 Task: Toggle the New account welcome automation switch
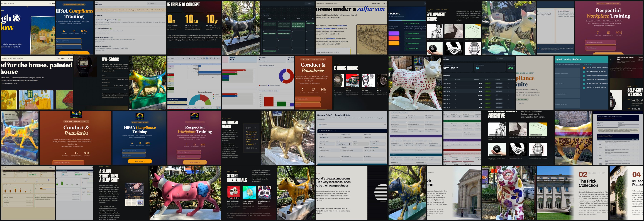(111, 29)
